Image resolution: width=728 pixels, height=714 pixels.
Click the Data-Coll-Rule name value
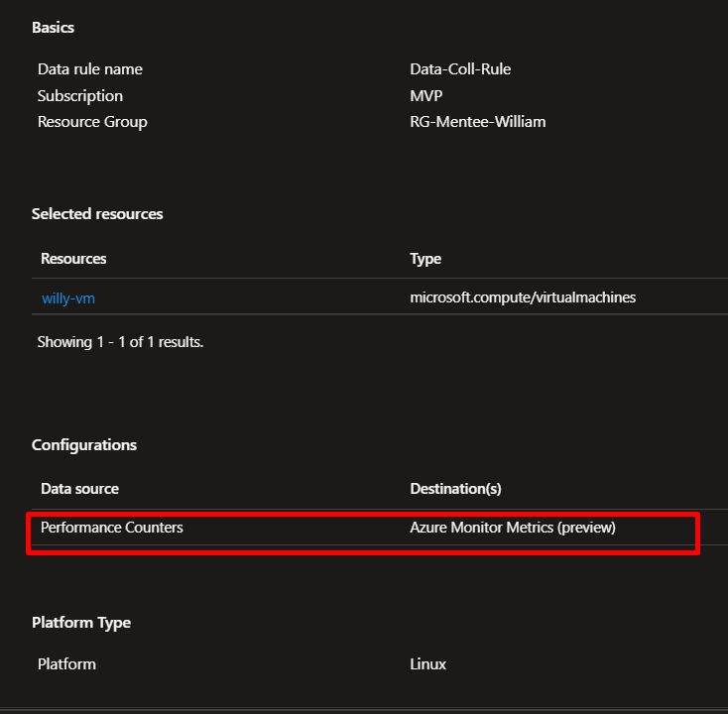(x=460, y=69)
